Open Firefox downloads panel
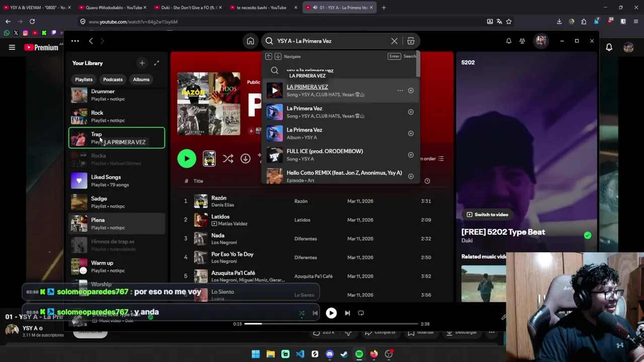 (x=559, y=22)
